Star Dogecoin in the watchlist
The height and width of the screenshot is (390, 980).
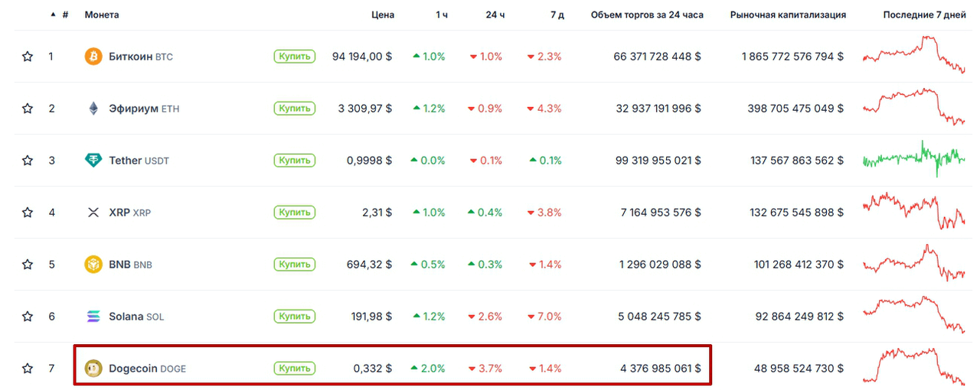click(28, 369)
